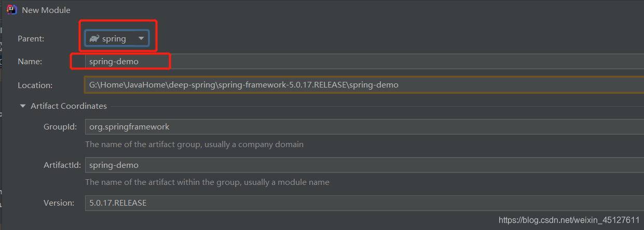Click the 'Name:' label
This screenshot has width=644, height=230.
(x=30, y=61)
